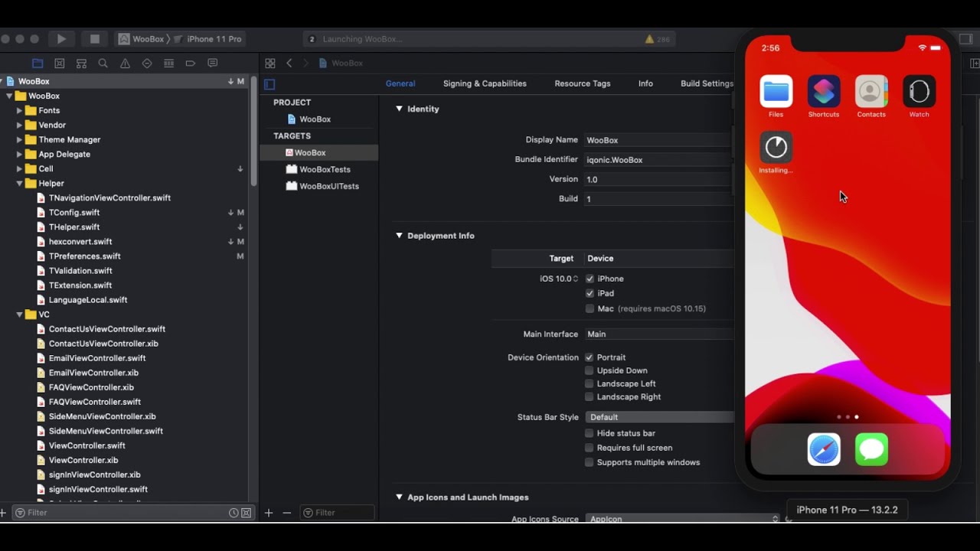Switch to the Resource Tags tab

click(583, 83)
